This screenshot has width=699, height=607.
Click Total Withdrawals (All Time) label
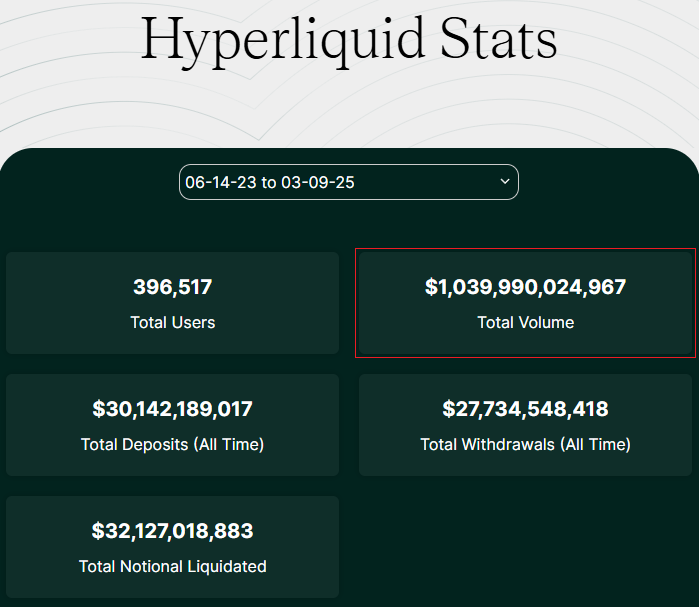526,444
